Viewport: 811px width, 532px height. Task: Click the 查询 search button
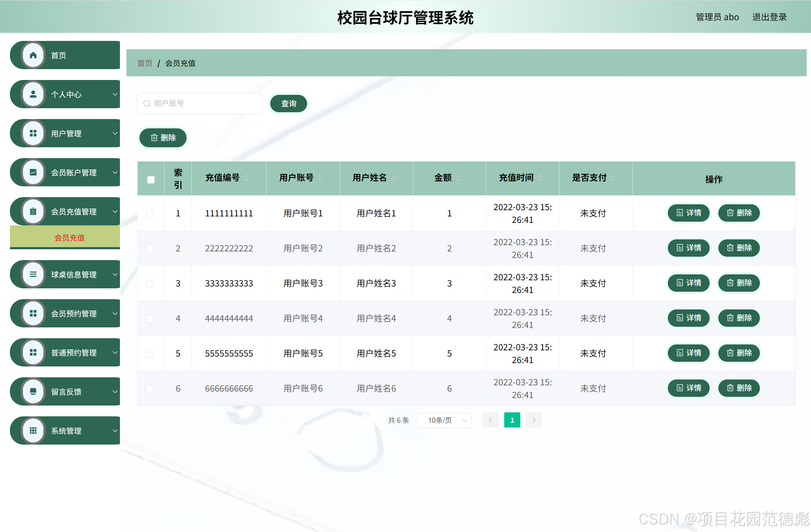(288, 103)
